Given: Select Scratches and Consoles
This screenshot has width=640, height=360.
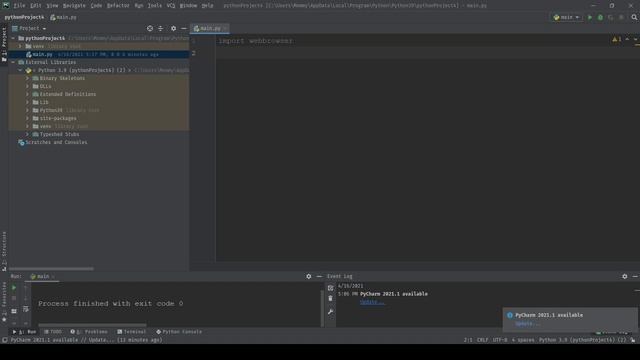Looking at the screenshot, I should pos(56,142).
